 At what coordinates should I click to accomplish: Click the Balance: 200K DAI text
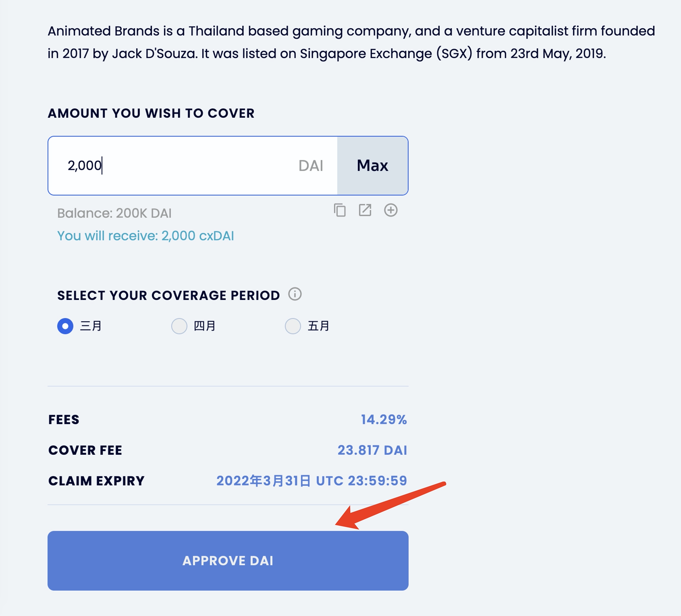(114, 213)
